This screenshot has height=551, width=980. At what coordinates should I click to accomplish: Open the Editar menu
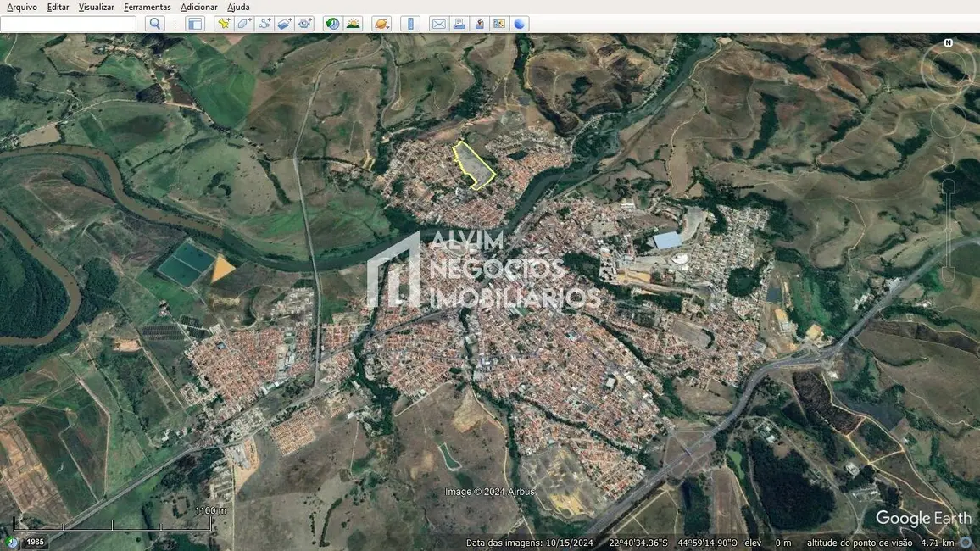(x=58, y=7)
